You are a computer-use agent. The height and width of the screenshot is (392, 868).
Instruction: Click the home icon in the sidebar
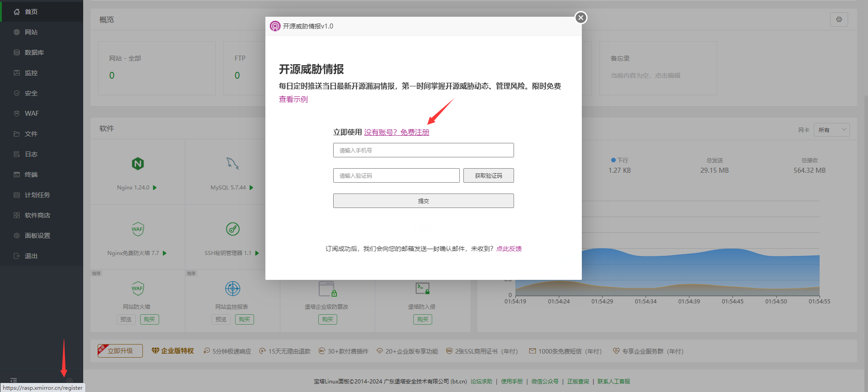pos(17,12)
